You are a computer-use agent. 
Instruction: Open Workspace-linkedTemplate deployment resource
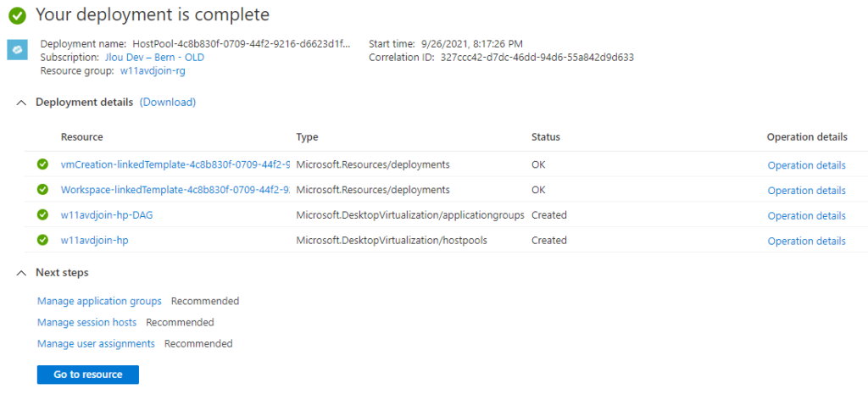click(175, 190)
